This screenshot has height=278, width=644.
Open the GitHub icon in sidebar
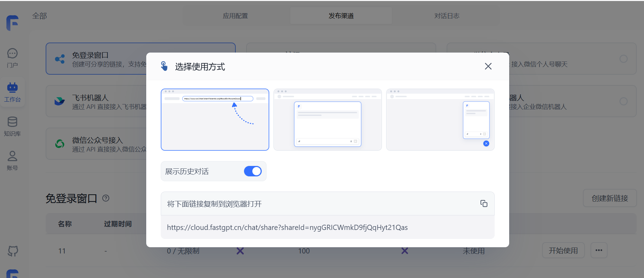13,251
